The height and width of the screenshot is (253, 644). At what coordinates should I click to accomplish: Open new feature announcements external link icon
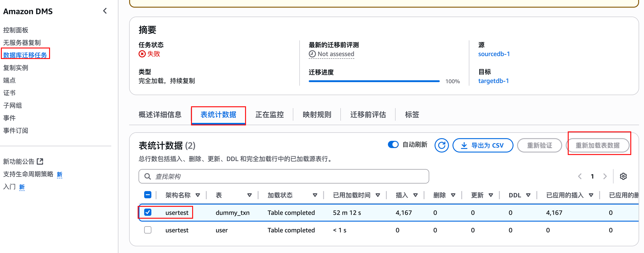(x=40, y=162)
